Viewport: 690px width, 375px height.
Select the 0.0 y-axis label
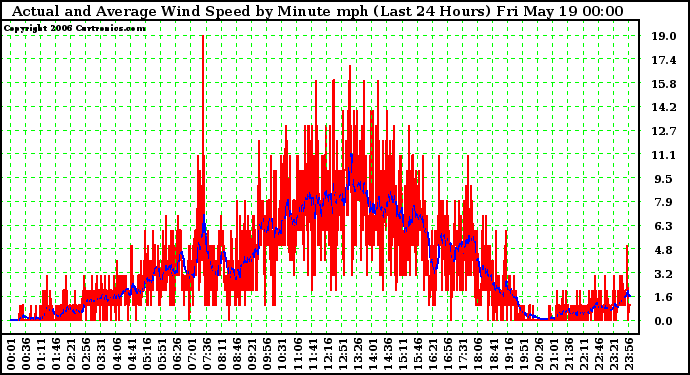[664, 321]
